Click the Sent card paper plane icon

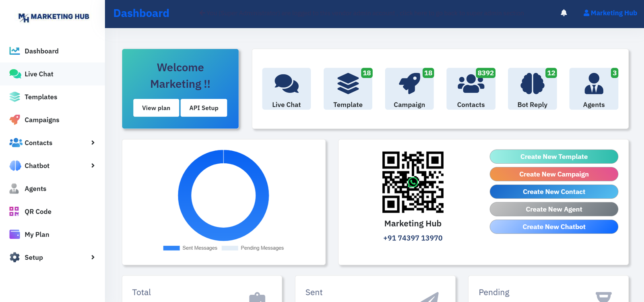point(430,298)
